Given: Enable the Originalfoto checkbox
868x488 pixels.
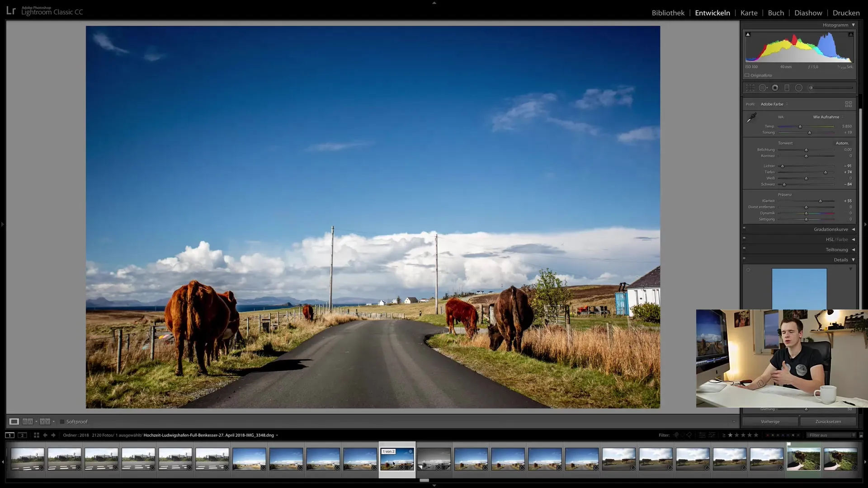Looking at the screenshot, I should tap(747, 75).
